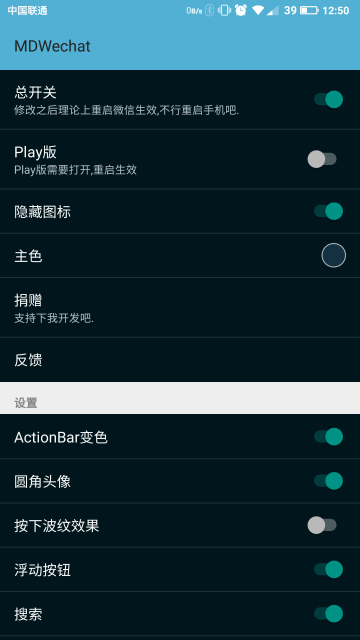Open the 反馈 feedback entry
The height and width of the screenshot is (640, 360).
(180, 360)
